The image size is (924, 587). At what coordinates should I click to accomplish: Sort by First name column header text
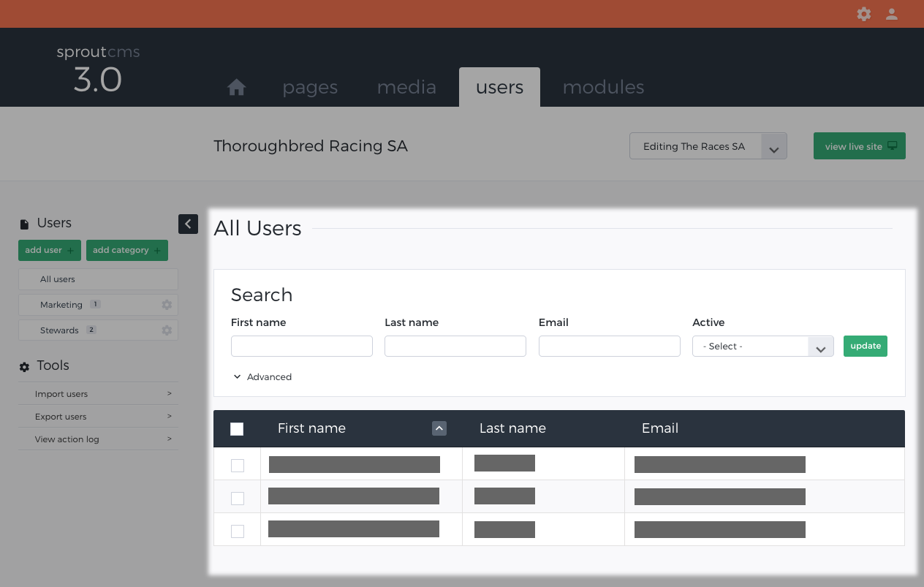coord(311,428)
